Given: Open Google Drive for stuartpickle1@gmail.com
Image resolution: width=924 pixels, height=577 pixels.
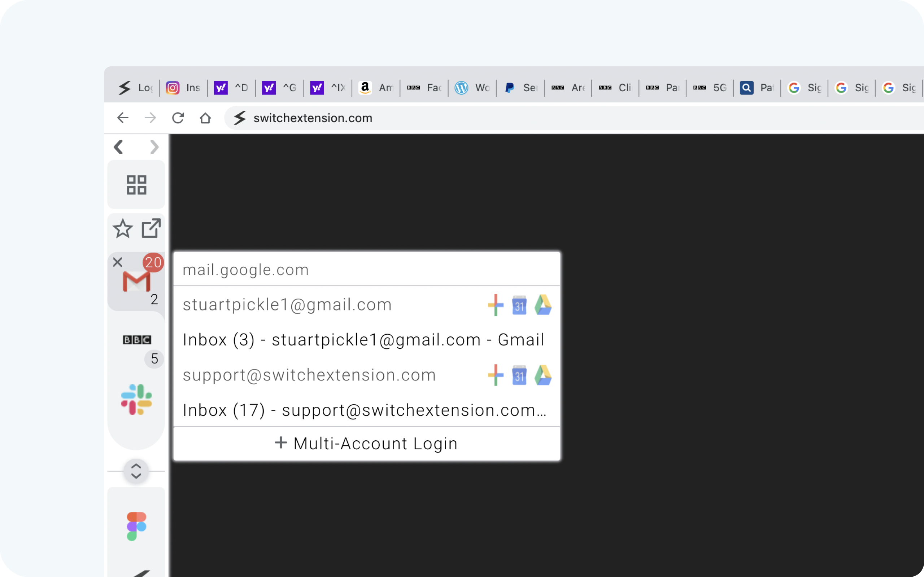Looking at the screenshot, I should click(543, 304).
